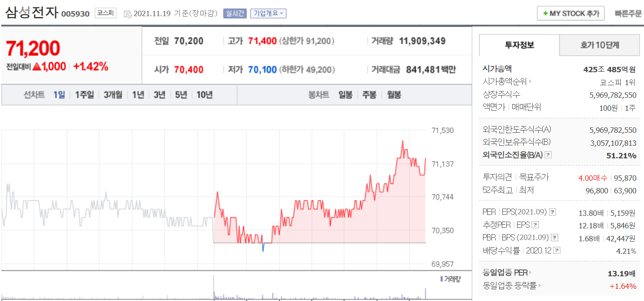This screenshot has height=301, width=644.
Task: Click 코스피 1위 ranking value
Action: coord(618,82)
